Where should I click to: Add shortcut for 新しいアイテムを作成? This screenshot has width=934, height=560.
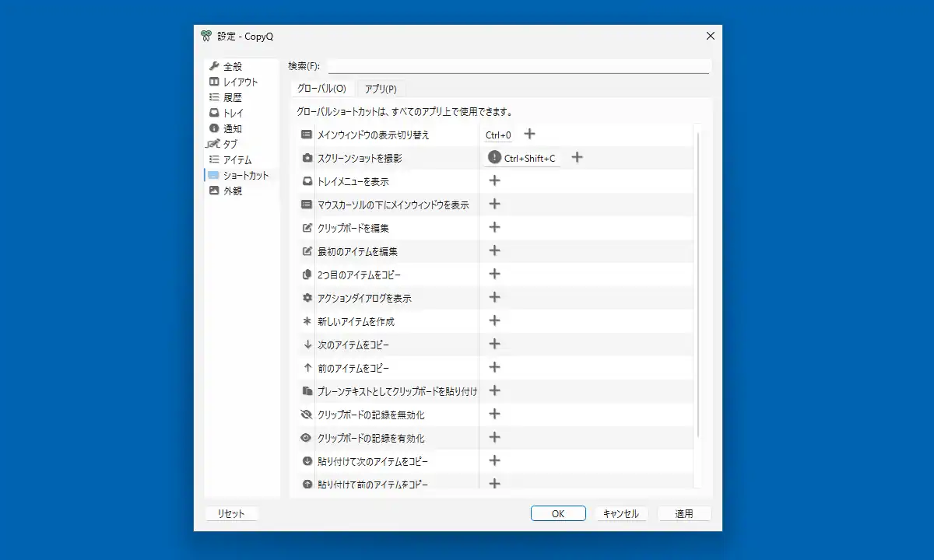[x=494, y=321]
